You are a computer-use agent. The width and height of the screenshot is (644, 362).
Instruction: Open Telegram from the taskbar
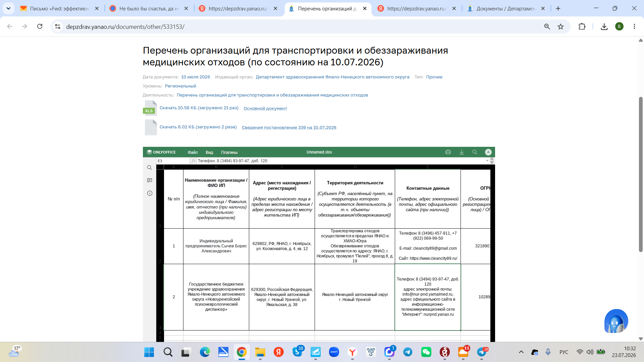[408, 352]
